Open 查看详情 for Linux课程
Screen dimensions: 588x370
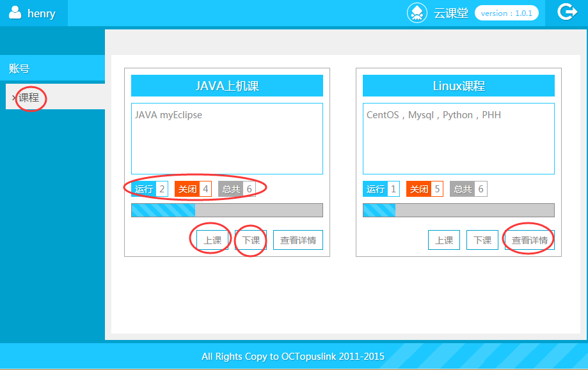coord(530,240)
